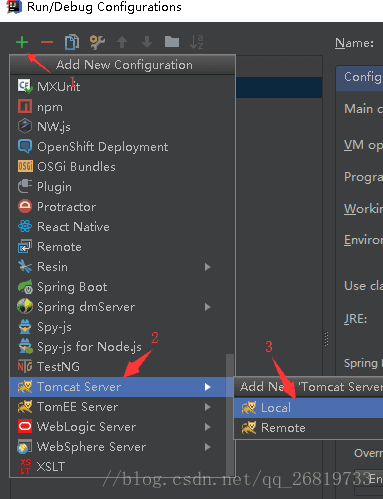The width and height of the screenshot is (383, 499).
Task: Expand the WebLogic Server submenu arrow
Action: pyautogui.click(x=208, y=427)
